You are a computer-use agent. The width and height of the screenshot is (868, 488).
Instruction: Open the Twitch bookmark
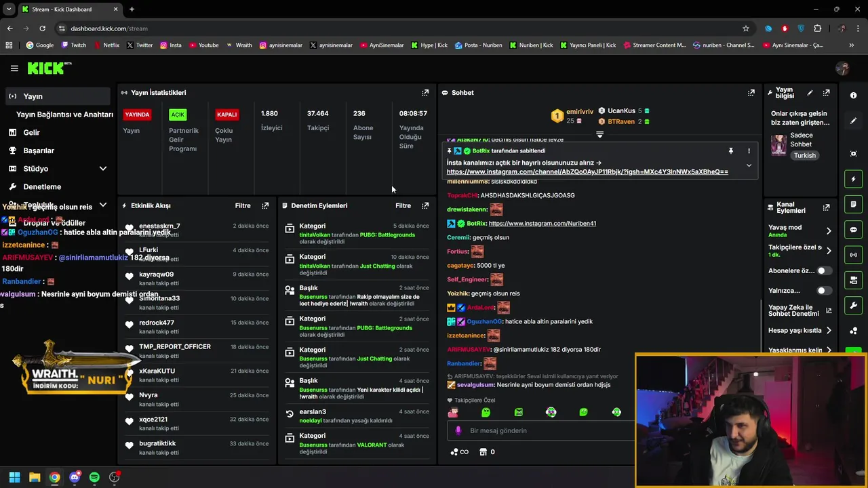click(x=74, y=45)
